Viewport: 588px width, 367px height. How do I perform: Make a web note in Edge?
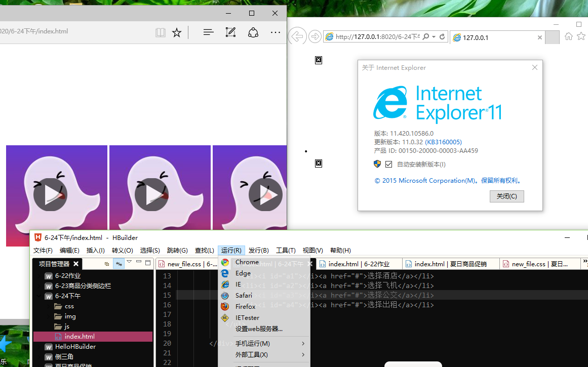tap(230, 32)
